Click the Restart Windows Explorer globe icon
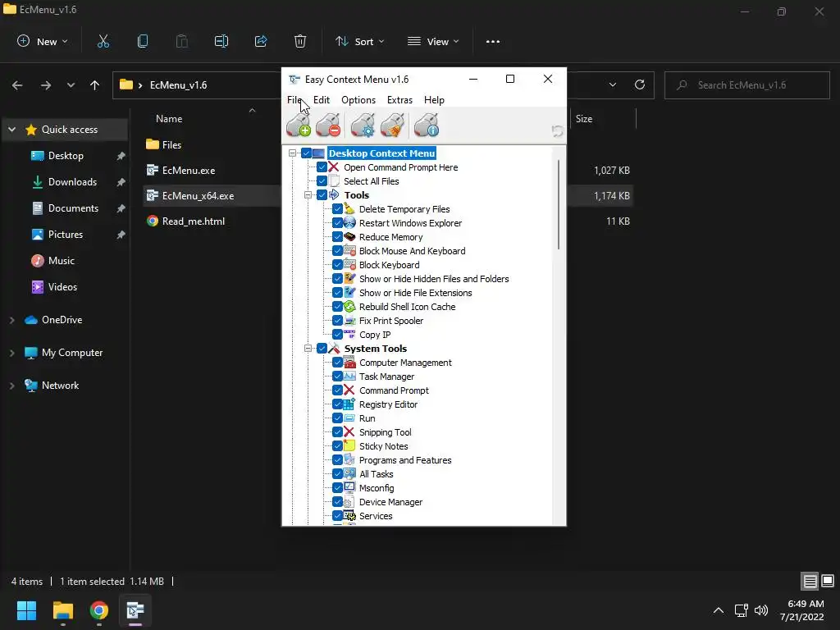This screenshot has height=630, width=840. coord(349,223)
